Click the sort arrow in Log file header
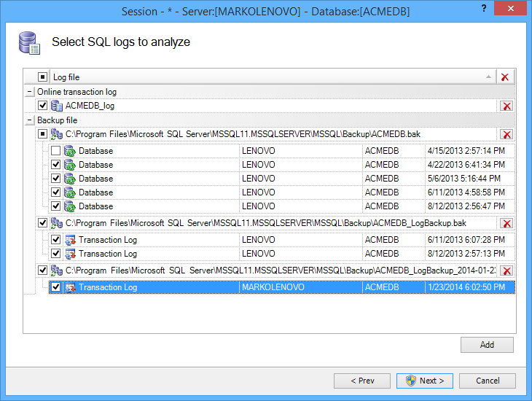 click(488, 77)
